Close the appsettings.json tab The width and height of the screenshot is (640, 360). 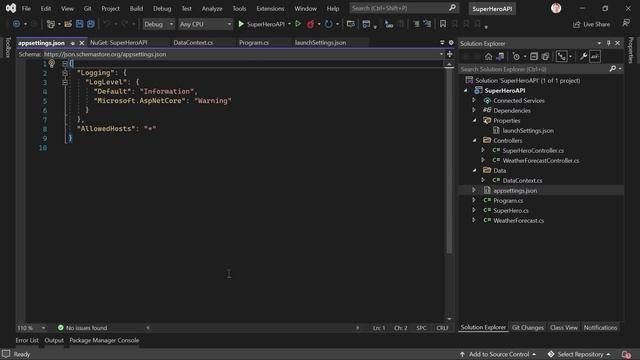click(x=82, y=43)
